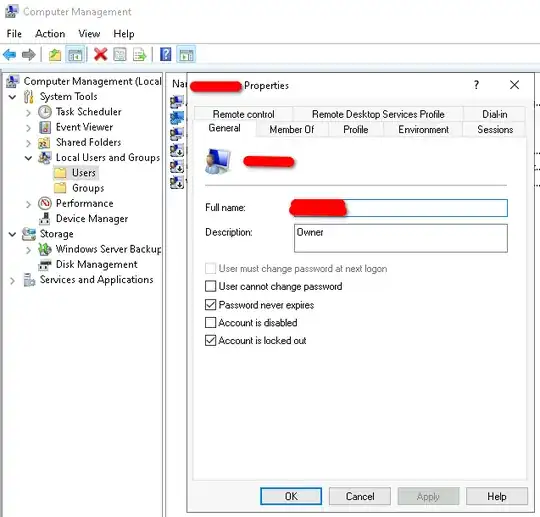
Task: Switch to the Profile tab
Action: 356,130
